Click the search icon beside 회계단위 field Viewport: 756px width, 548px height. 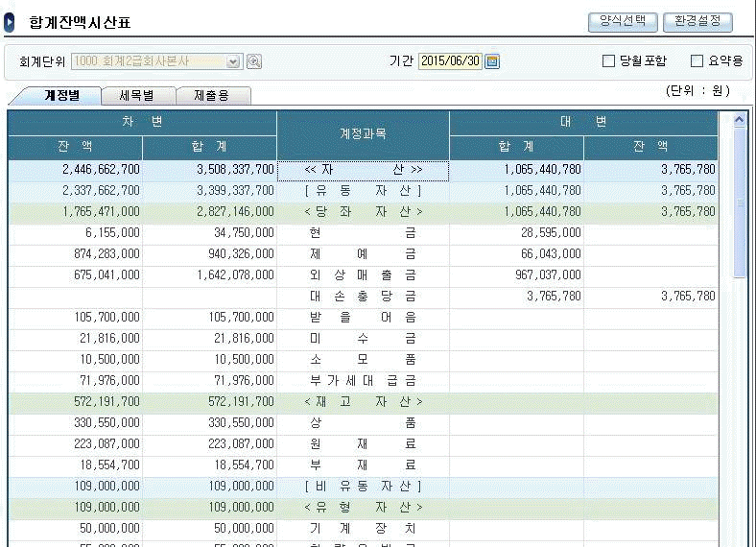[x=255, y=61]
